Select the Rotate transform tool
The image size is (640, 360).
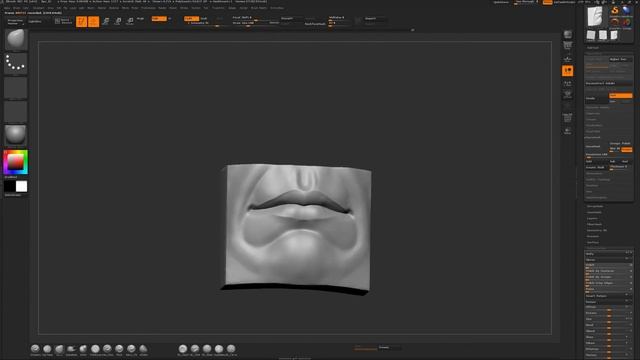[x=130, y=21]
